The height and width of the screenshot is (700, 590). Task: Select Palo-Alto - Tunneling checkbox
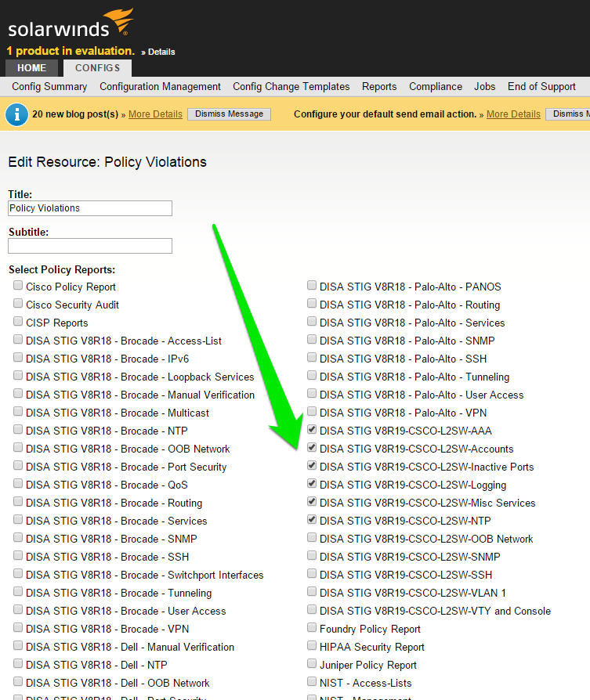[x=312, y=375]
